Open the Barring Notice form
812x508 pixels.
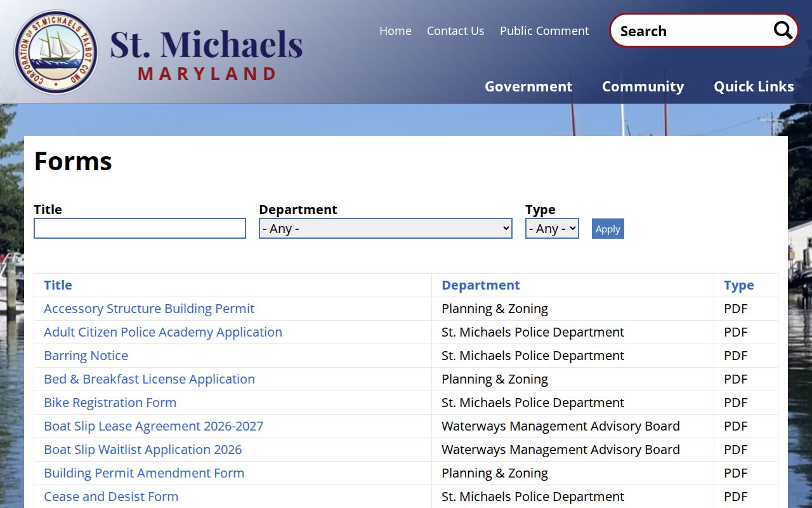(86, 356)
